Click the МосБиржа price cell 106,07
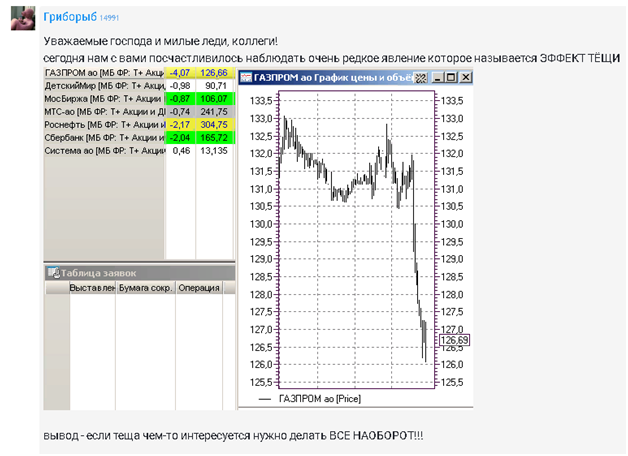The image size is (628, 456). [214, 98]
